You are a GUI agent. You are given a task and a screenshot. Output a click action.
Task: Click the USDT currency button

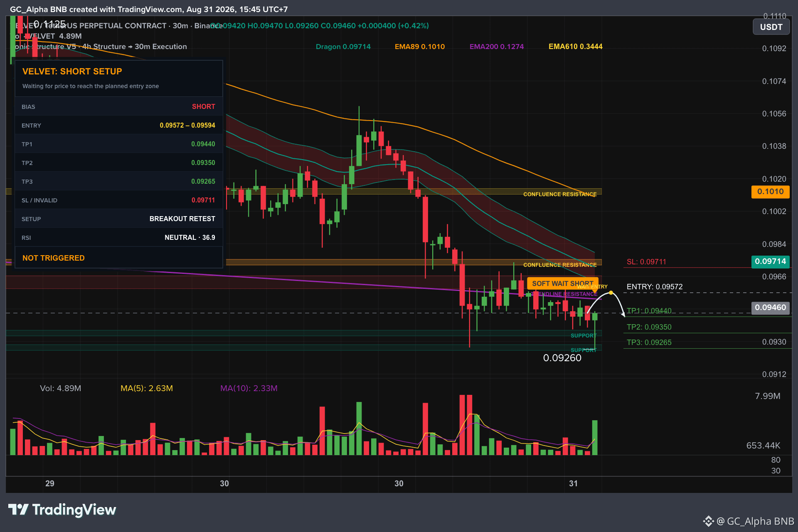pyautogui.click(x=771, y=27)
